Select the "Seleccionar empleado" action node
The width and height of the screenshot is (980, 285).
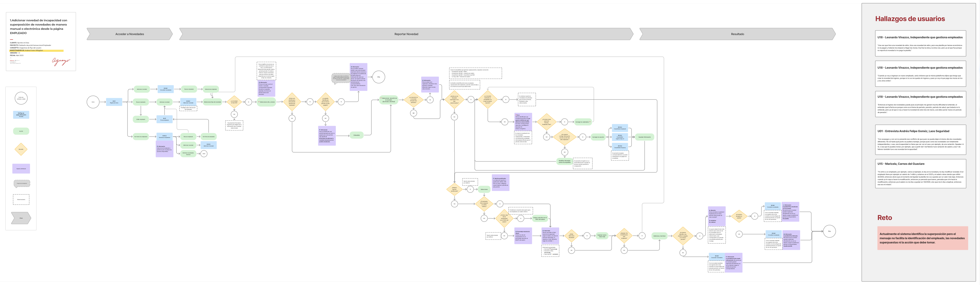(211, 89)
